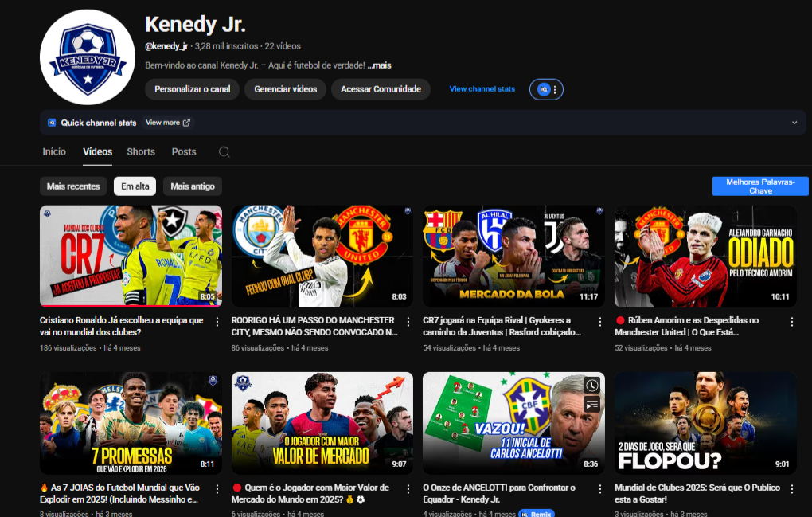
Task: Open options menu for Rúben Amorim video
Action: tap(791, 322)
